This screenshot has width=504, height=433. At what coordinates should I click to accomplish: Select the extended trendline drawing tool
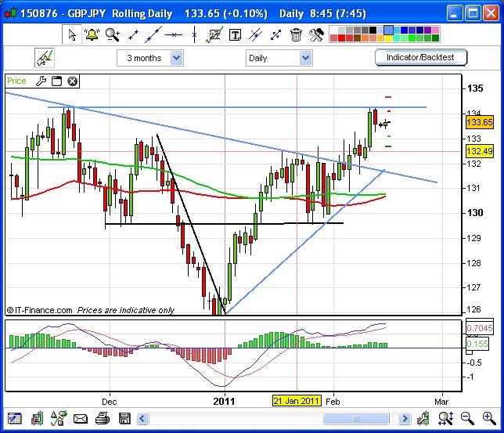click(x=153, y=34)
